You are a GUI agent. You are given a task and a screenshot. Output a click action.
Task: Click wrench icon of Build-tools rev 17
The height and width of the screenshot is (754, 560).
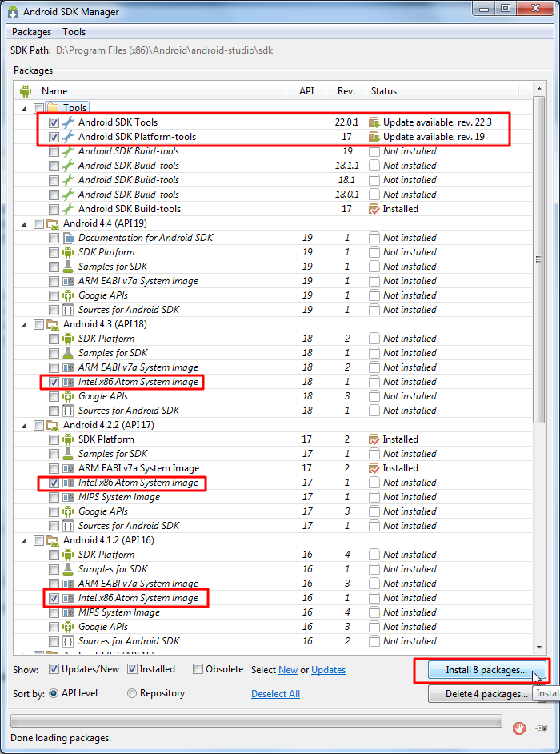click(x=68, y=209)
